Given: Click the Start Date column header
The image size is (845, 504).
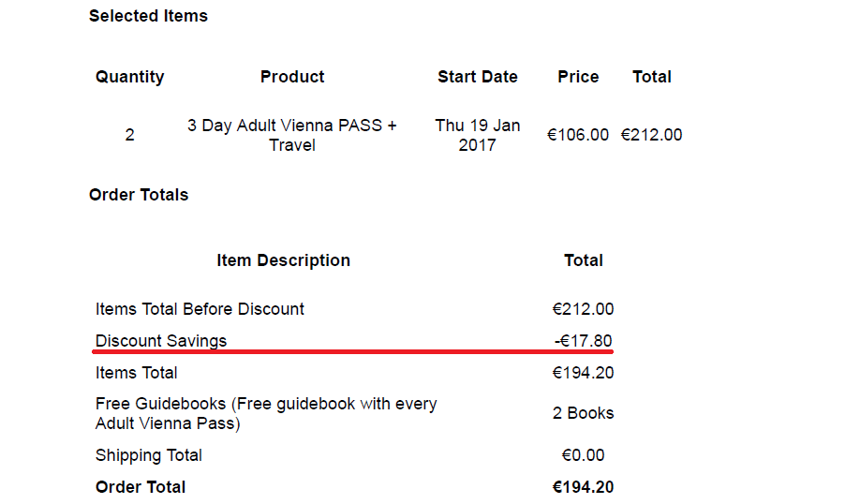Looking at the screenshot, I should 478,77.
